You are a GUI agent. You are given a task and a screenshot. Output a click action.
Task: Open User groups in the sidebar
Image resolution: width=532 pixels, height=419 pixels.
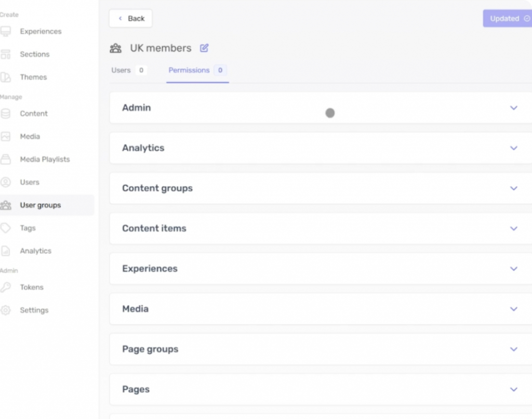pyautogui.click(x=41, y=205)
